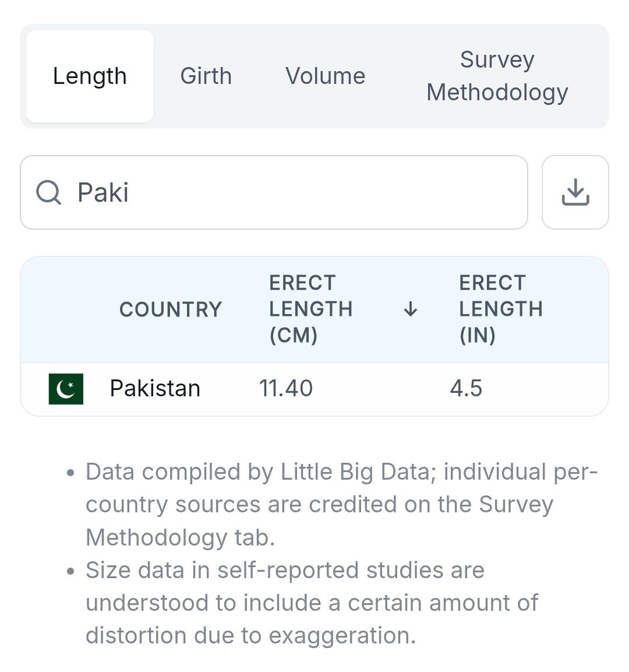Sort by the COUNTRY column header
This screenshot has width=629, height=672.
(171, 309)
